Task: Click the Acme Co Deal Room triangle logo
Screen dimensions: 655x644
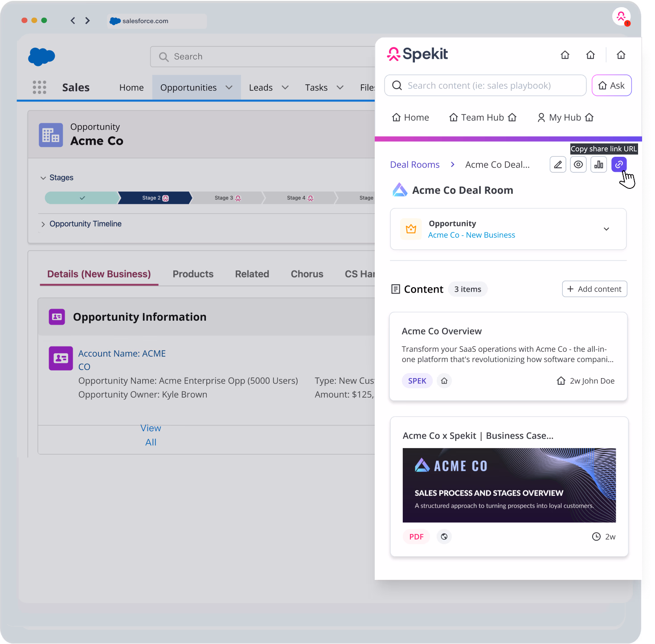Action: (x=400, y=190)
